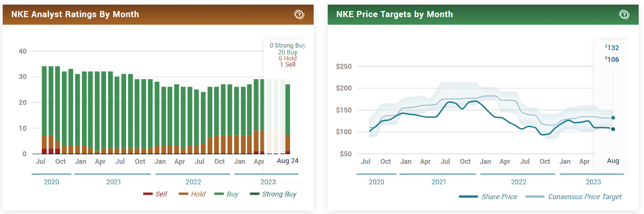The image size is (644, 214).
Task: Click the 1 Sell tooltip text
Action: click(288, 64)
